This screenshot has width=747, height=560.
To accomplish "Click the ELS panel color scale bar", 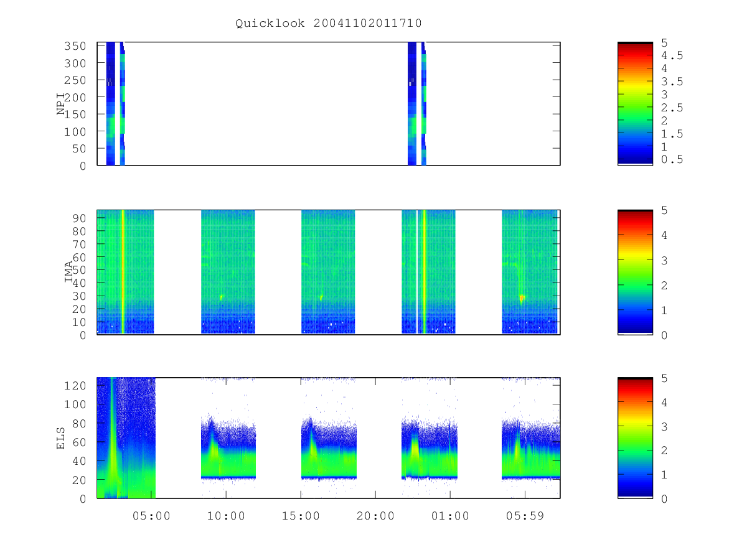I will [x=635, y=438].
